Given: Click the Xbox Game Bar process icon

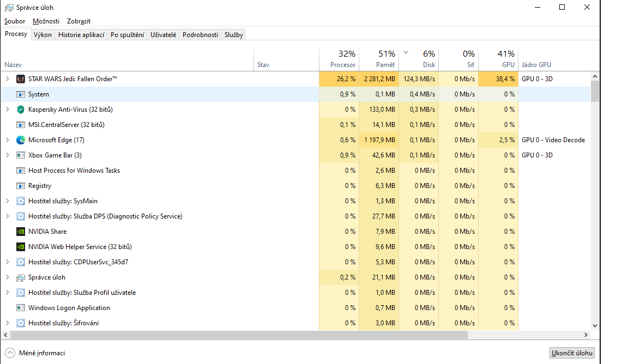Looking at the screenshot, I should click(x=21, y=155).
